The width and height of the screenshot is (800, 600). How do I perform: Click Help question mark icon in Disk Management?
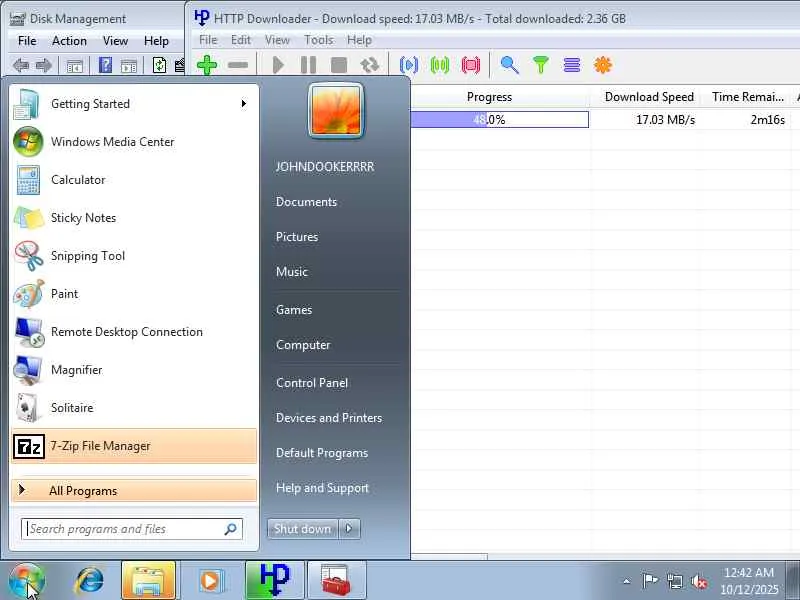[105, 65]
